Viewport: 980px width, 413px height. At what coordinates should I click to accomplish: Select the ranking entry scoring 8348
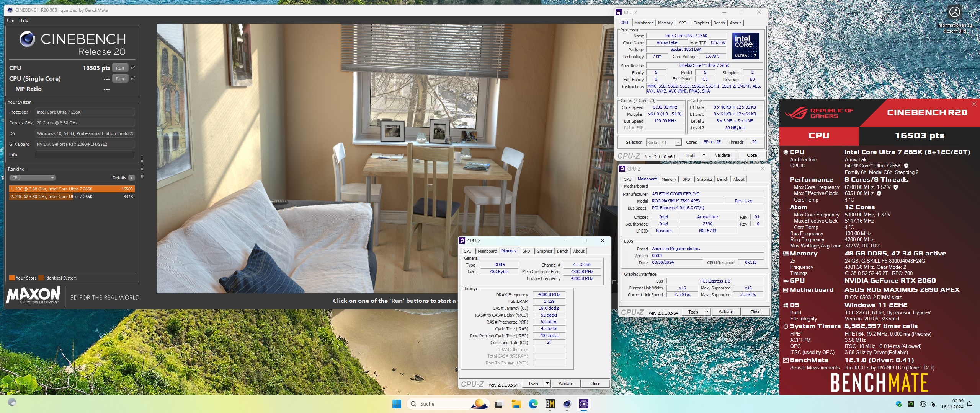coord(72,197)
